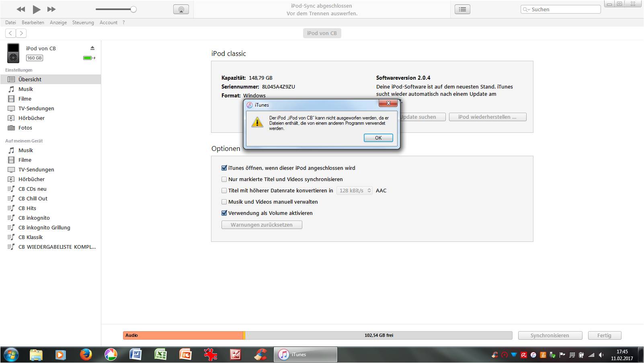Click the Warnungen zurücksetzen button
This screenshot has width=644, height=363.
click(x=262, y=225)
